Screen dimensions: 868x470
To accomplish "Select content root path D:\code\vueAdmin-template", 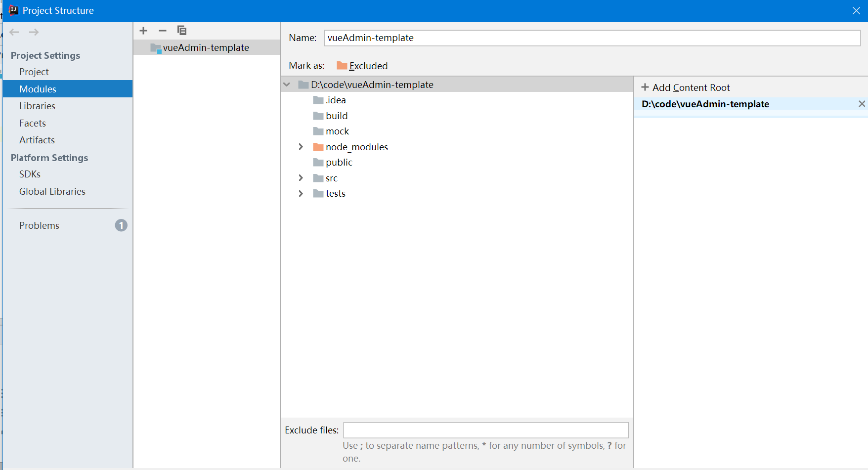I will click(x=705, y=104).
